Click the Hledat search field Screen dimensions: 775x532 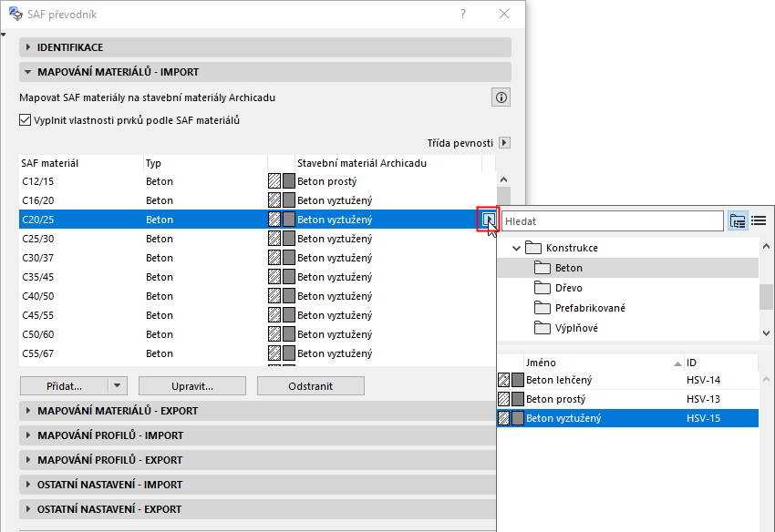point(613,221)
